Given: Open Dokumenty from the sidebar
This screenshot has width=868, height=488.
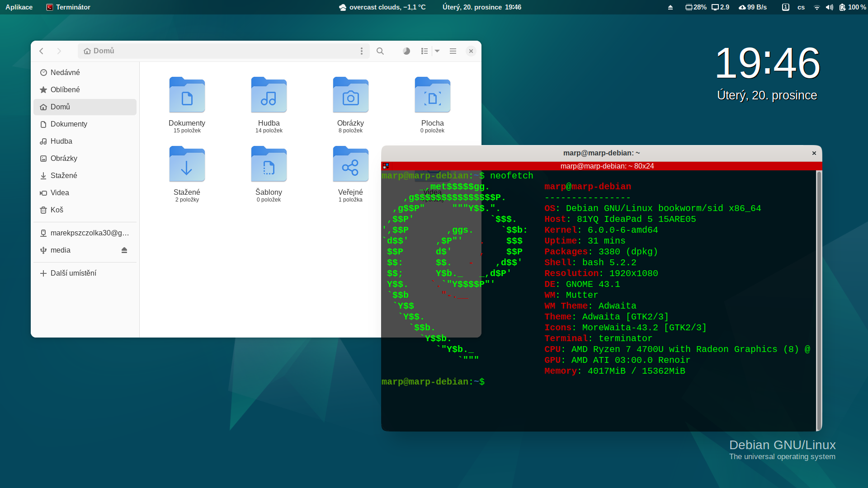Looking at the screenshot, I should tap(85, 124).
